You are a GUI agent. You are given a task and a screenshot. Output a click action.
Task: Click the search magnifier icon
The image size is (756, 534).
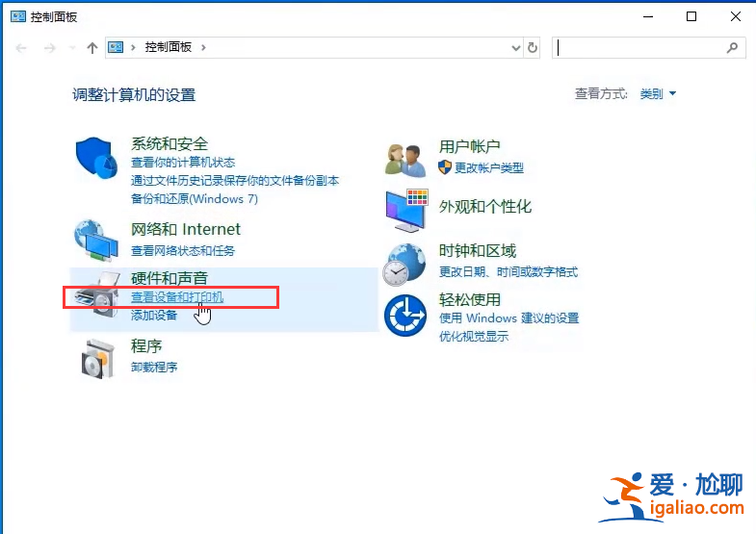732,48
